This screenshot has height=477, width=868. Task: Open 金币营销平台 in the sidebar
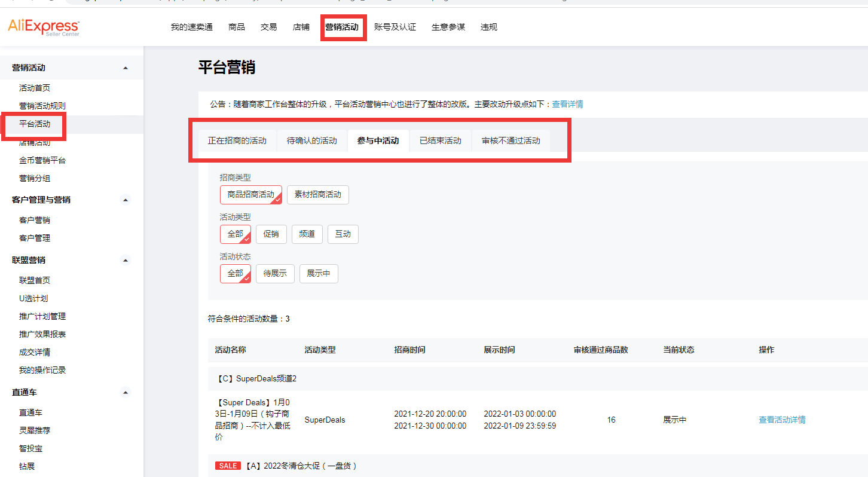point(42,160)
